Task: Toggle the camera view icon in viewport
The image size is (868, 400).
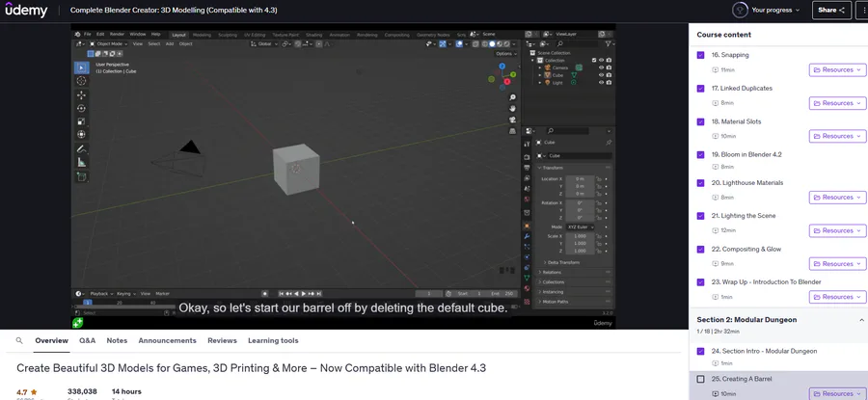Action: click(513, 120)
